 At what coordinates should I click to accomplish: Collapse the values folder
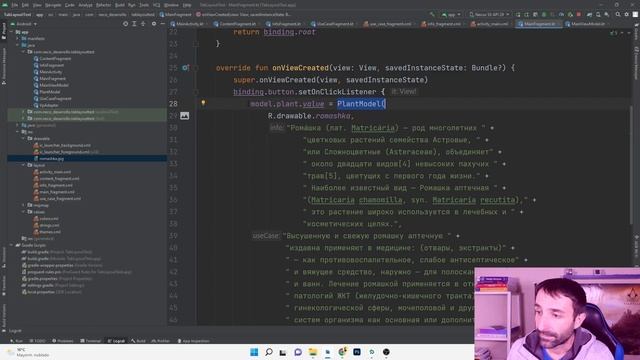pos(23,212)
